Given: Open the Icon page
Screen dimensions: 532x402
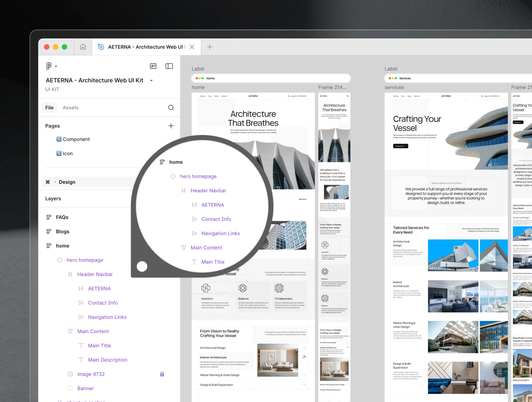Looking at the screenshot, I should coord(68,153).
